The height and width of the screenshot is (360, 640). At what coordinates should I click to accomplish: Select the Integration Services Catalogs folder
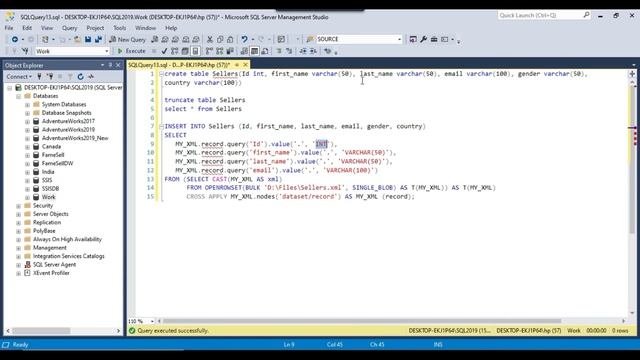click(69, 256)
